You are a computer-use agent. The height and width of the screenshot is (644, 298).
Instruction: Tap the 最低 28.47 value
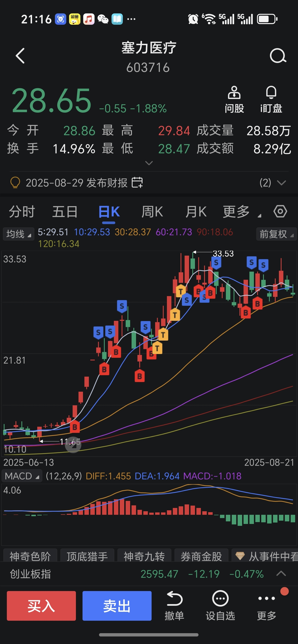(x=174, y=149)
